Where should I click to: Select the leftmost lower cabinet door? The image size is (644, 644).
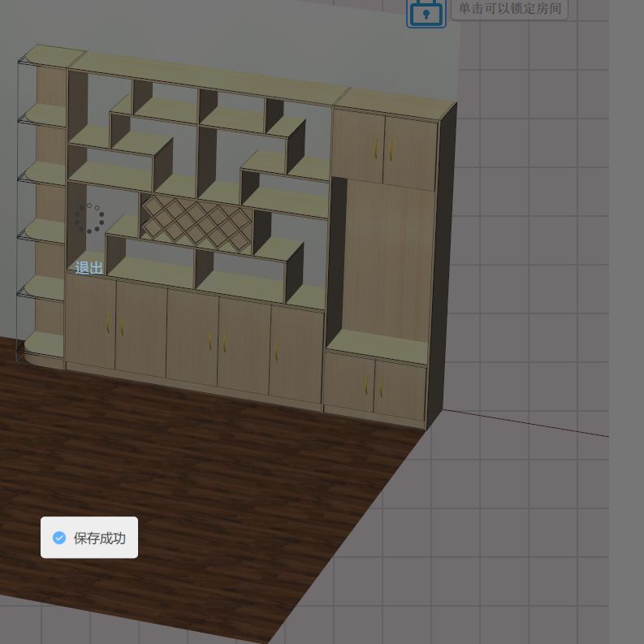tap(89, 322)
